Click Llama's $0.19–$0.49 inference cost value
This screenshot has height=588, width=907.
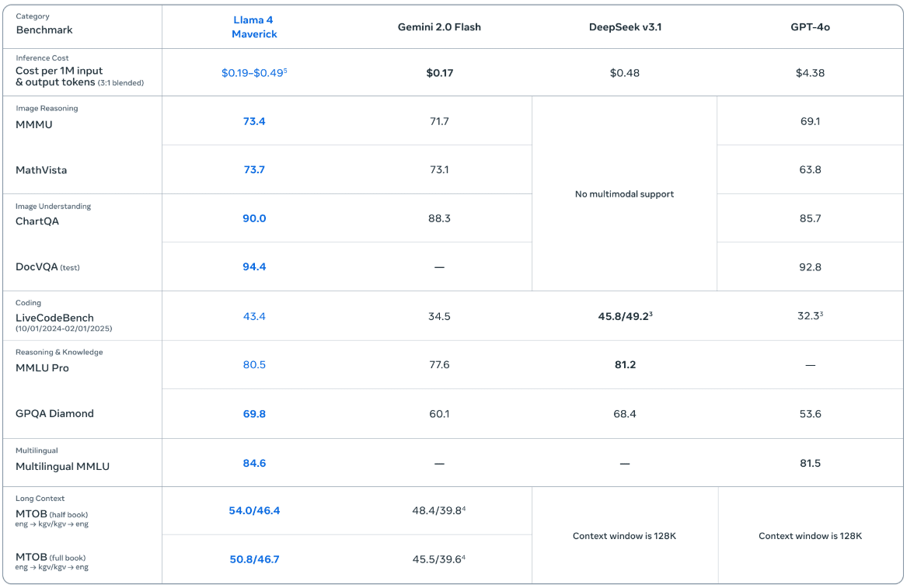point(253,73)
